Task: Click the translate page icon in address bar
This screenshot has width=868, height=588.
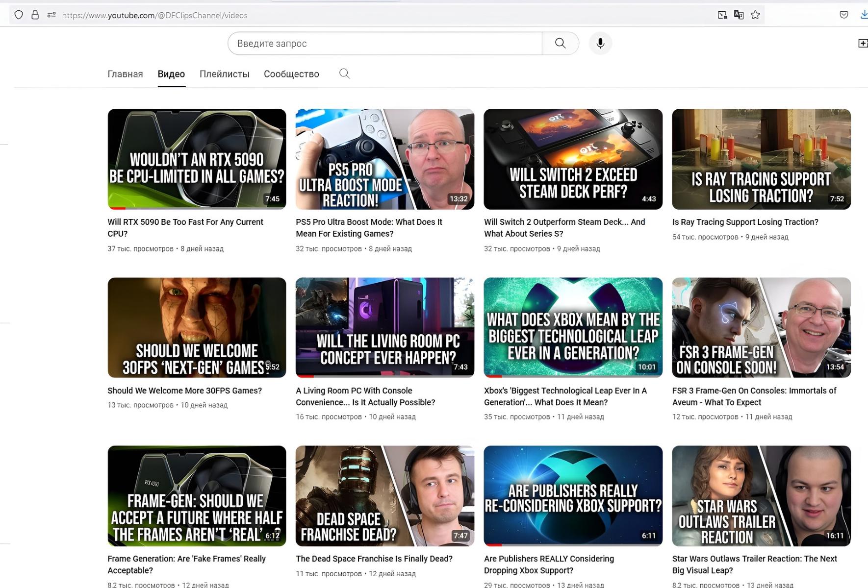Action: click(739, 15)
